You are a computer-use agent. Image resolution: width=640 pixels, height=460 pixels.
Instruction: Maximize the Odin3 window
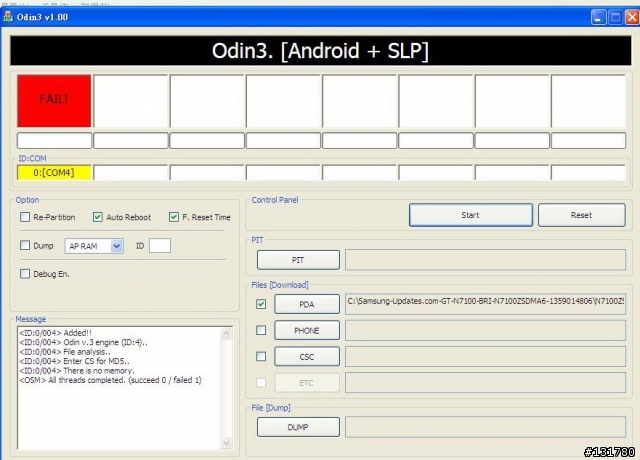(616, 17)
